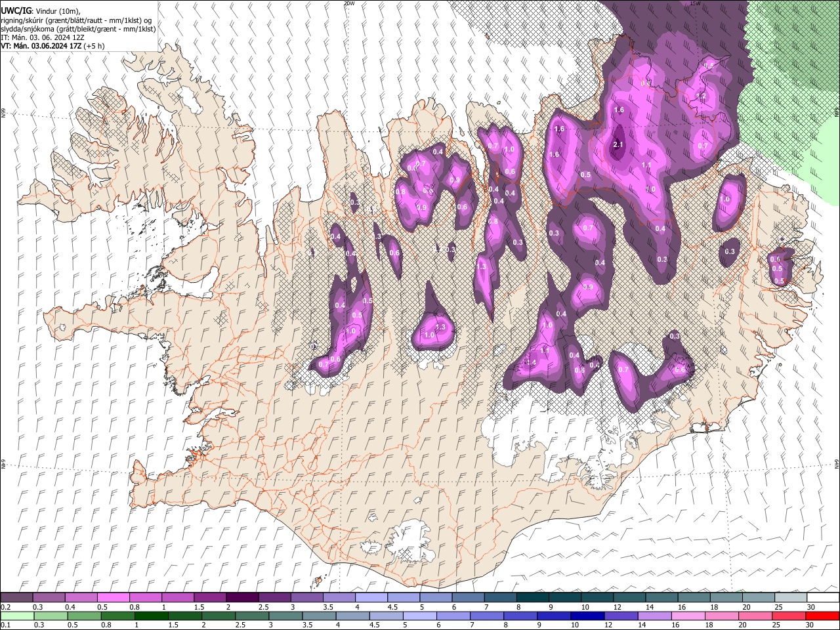Screen dimensions: 840x630
Task: Select snow scale swatch between 0.2 and 0.3
Action: (16, 598)
